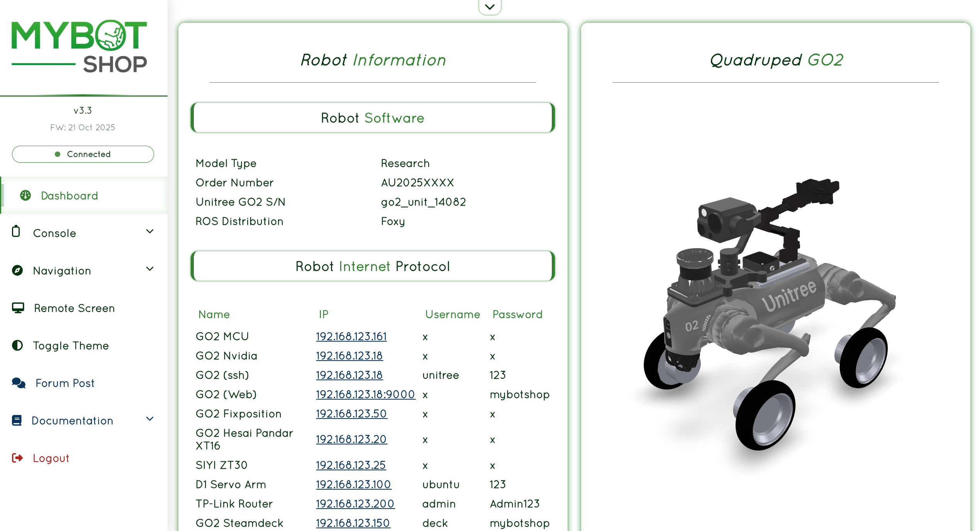
Task: Click the Logout arrow icon
Action: coord(17,458)
